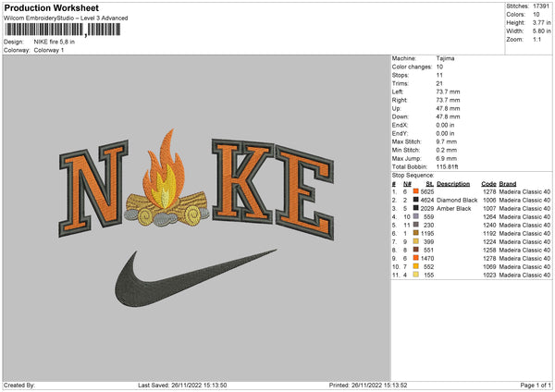Click the 'St.' column header

pyautogui.click(x=430, y=184)
